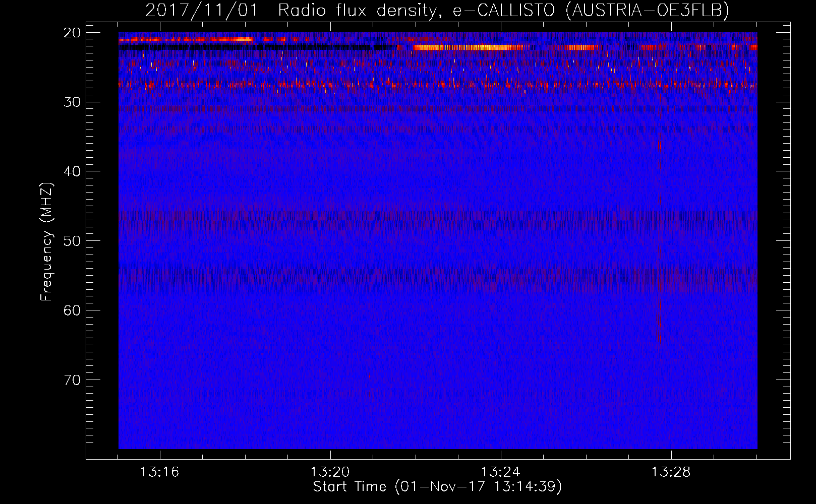Click the red band at 21 MHz near 13:16
This screenshot has height=504, width=816.
(186, 39)
